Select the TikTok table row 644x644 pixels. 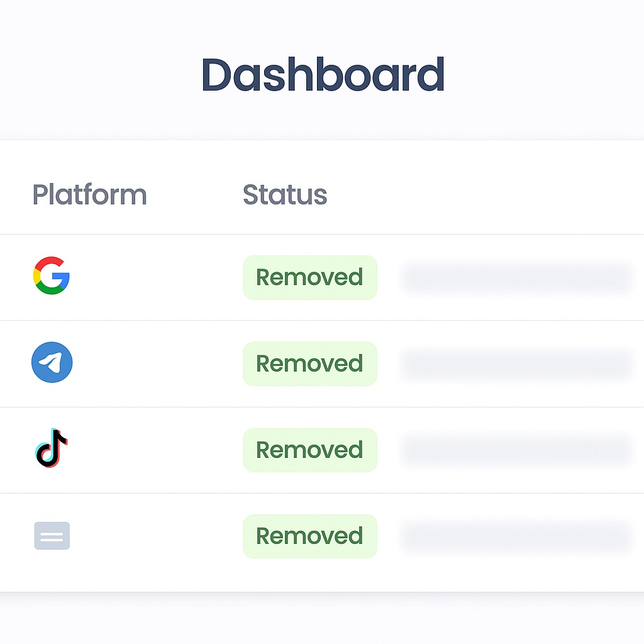(x=157, y=450)
